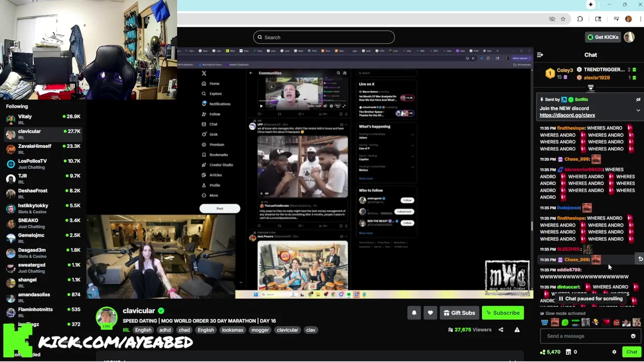This screenshot has width=644, height=362.
Task: Click the heart follow icon under the stream
Action: (430, 313)
